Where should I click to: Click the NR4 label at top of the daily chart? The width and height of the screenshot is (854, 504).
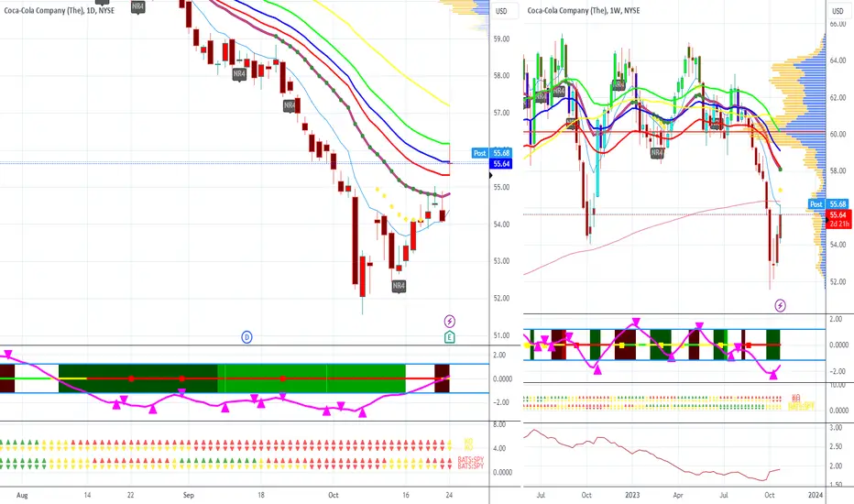pos(137,6)
